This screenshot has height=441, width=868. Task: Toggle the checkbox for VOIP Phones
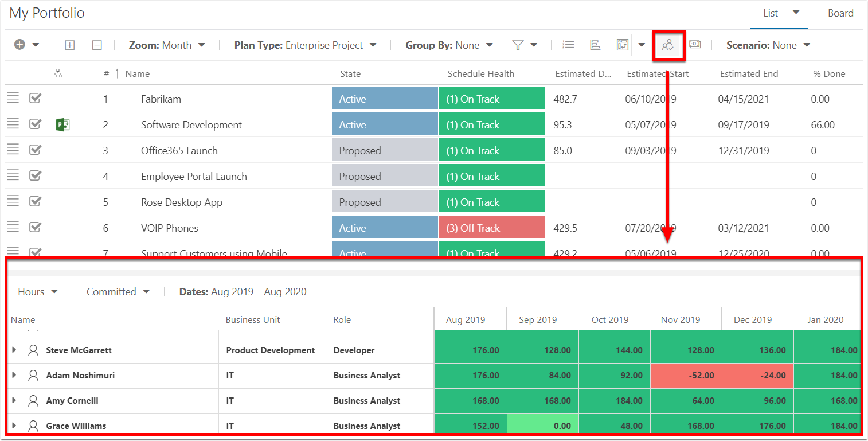[35, 227]
